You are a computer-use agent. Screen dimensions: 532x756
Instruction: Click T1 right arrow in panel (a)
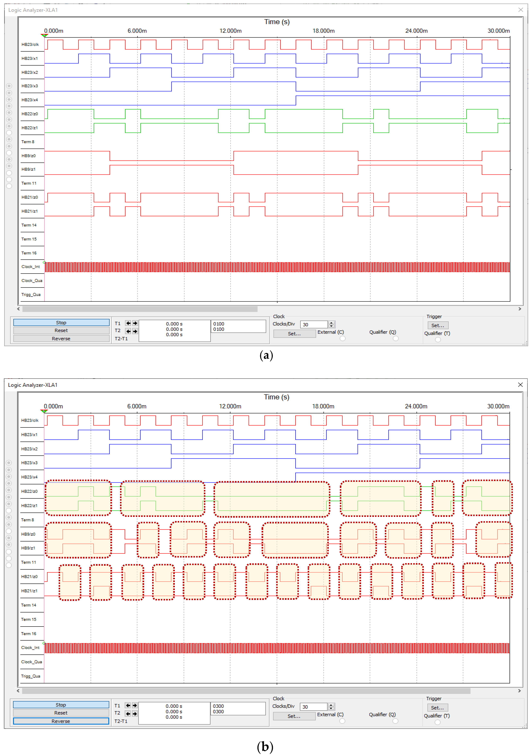(135, 323)
